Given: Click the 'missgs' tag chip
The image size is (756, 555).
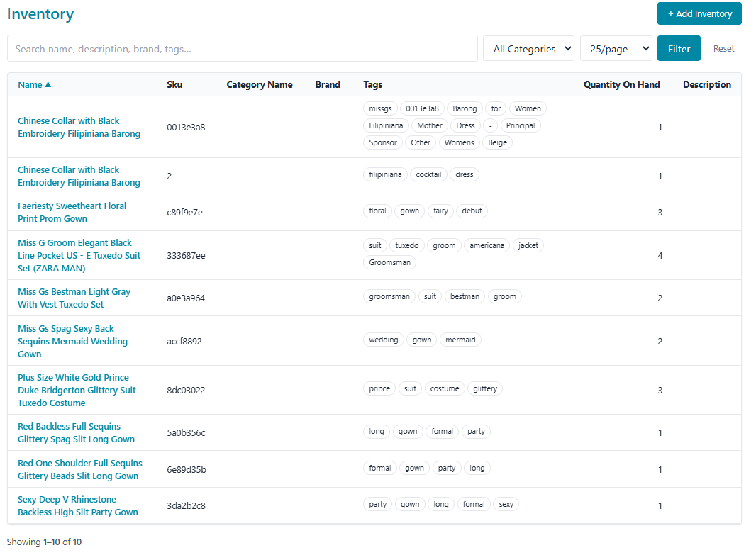Looking at the screenshot, I should [380, 108].
